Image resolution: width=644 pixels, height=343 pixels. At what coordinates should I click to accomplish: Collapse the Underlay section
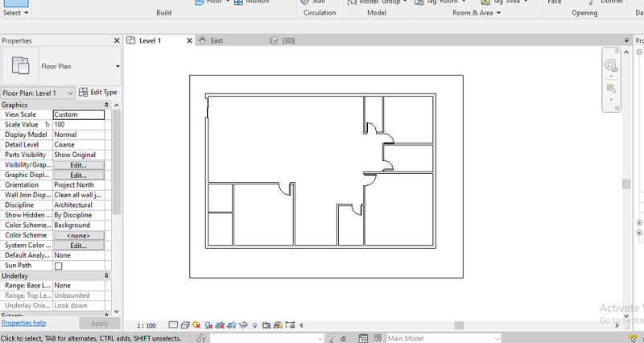pyautogui.click(x=106, y=275)
